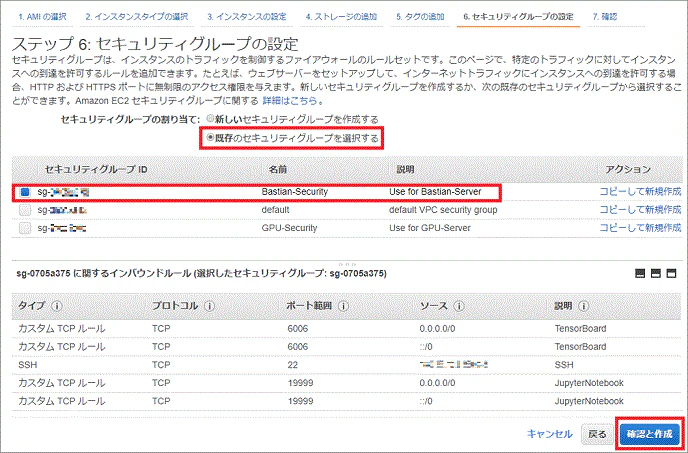This screenshot has height=453, width=688.
Task: Switch to the add storage step tab
Action: tap(341, 17)
